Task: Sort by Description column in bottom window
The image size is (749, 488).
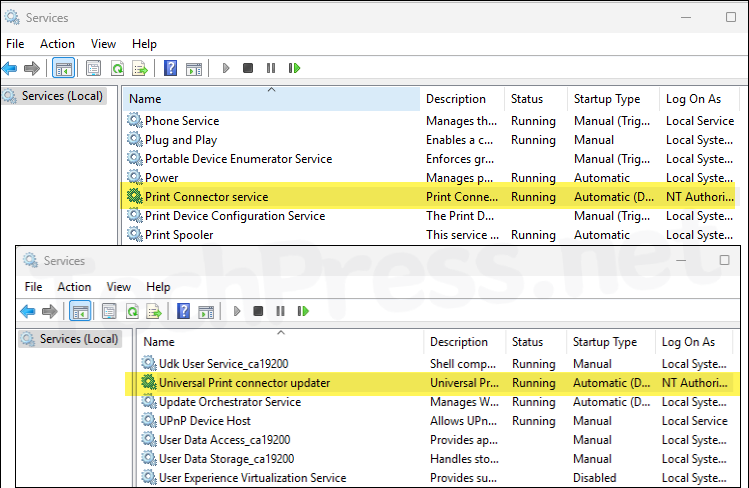Action: [x=465, y=342]
